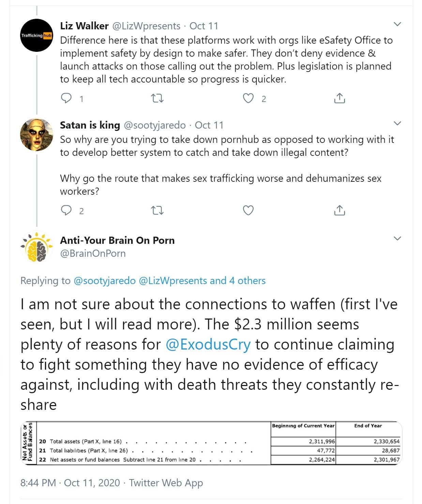The image size is (422, 504).
Task: Open Satan is king's profile picture
Action: 37,135
